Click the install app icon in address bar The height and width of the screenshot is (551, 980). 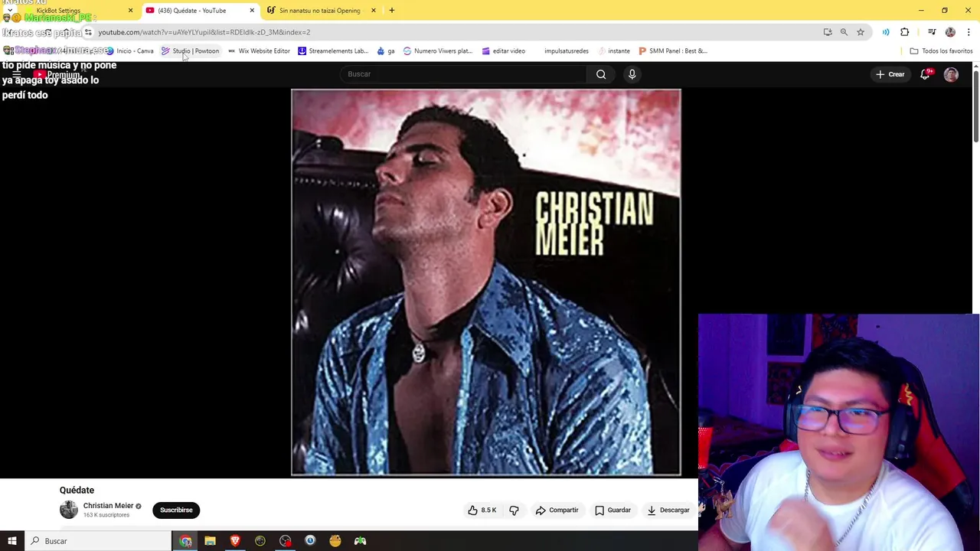pyautogui.click(x=828, y=32)
